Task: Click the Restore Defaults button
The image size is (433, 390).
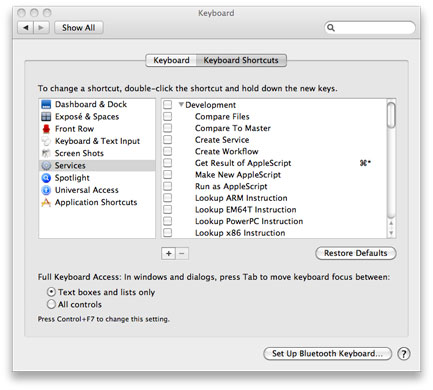Action: tap(356, 253)
